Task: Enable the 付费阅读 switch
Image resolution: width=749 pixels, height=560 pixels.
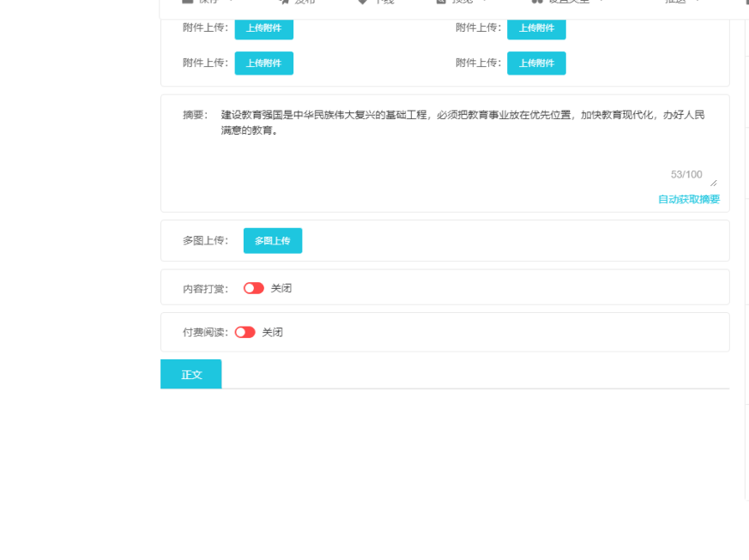Action: tap(245, 332)
